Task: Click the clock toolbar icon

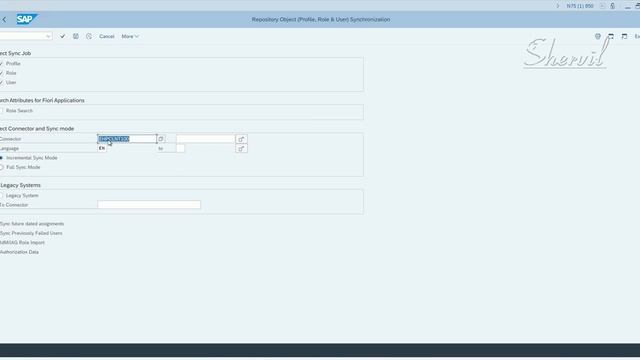Action: [x=89, y=36]
